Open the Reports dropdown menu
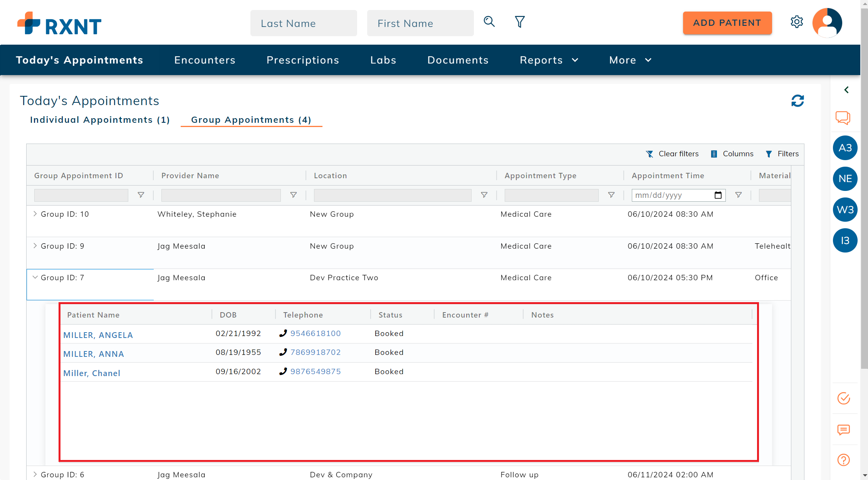 pyautogui.click(x=549, y=60)
